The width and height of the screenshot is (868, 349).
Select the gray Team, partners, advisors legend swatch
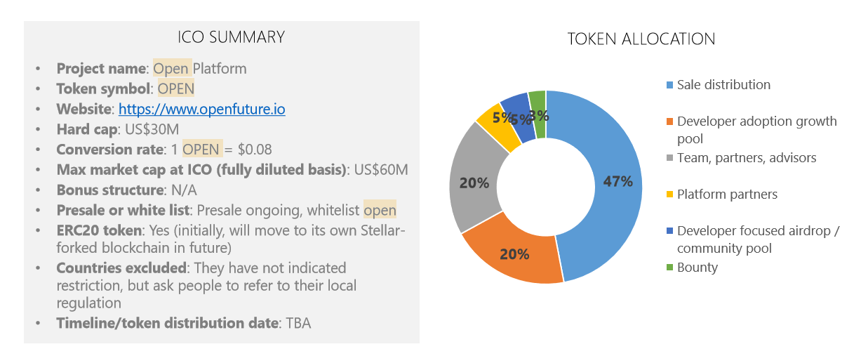(x=670, y=159)
